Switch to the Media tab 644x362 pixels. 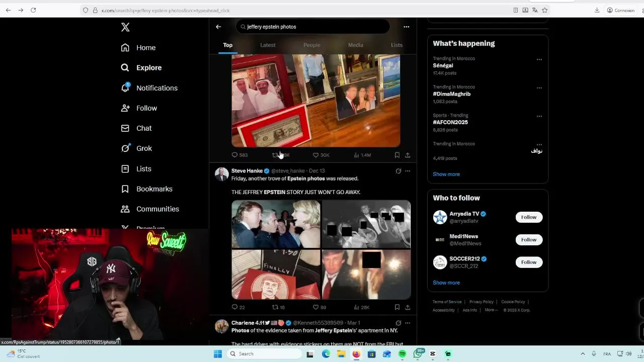(355, 45)
